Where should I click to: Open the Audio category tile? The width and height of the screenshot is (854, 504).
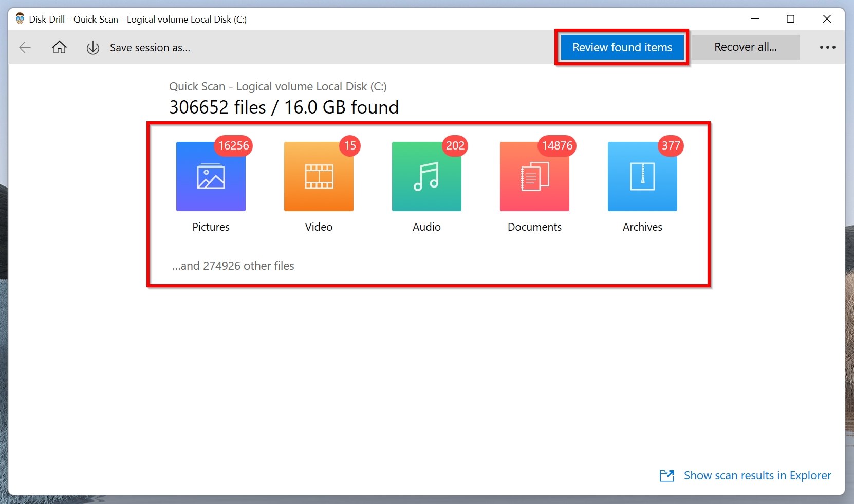point(426,176)
